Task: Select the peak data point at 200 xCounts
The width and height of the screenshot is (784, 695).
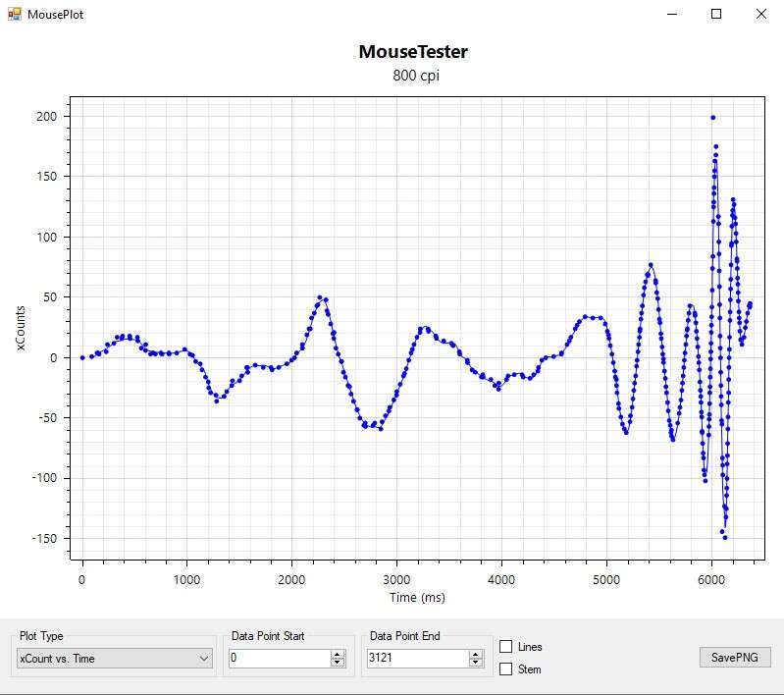Action: pyautogui.click(x=712, y=118)
